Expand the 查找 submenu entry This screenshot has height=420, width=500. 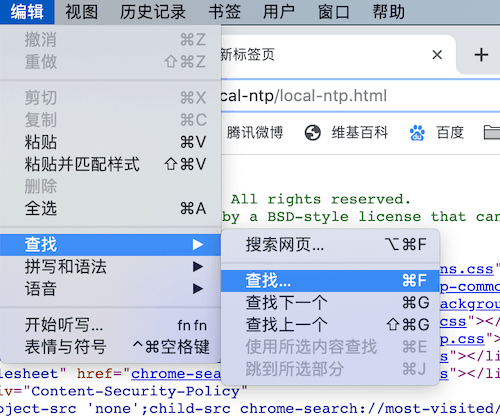click(x=110, y=245)
